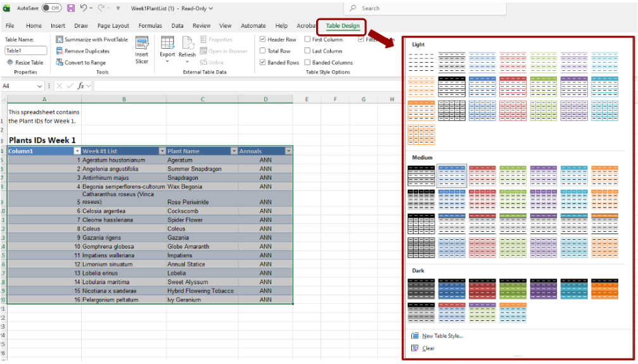The width and height of the screenshot is (638, 364).
Task: Select orange Dark table style in first row
Action: 604,289
